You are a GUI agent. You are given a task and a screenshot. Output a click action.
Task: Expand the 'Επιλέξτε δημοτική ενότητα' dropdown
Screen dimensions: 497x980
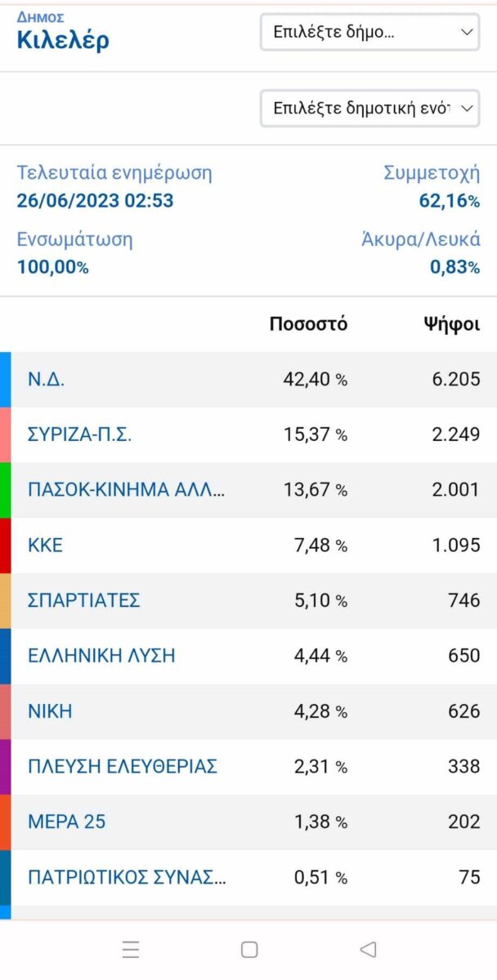[369, 109]
